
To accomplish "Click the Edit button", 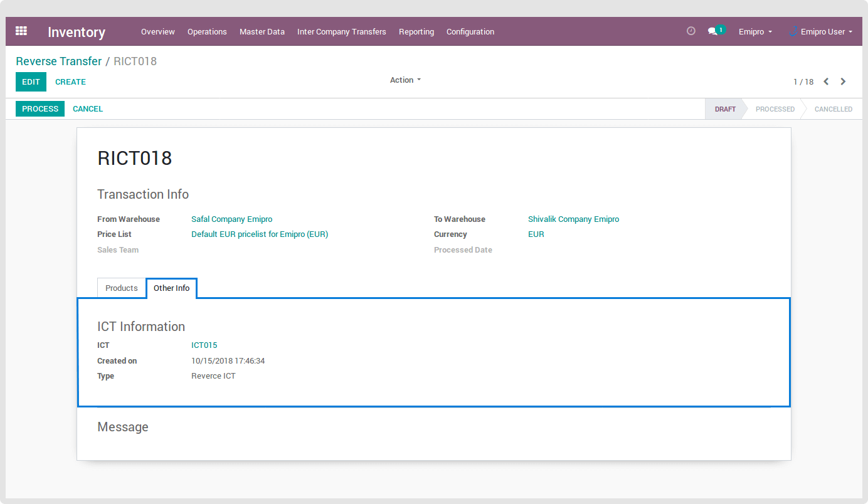I will pyautogui.click(x=31, y=82).
